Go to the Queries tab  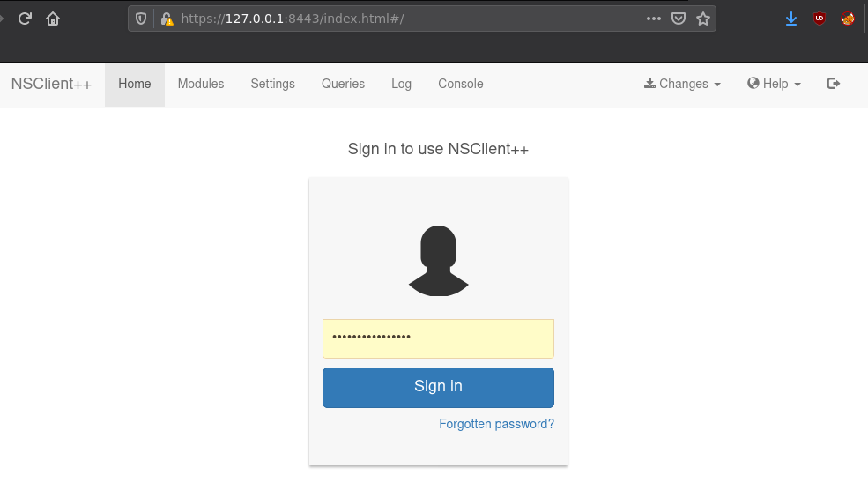pyautogui.click(x=343, y=84)
